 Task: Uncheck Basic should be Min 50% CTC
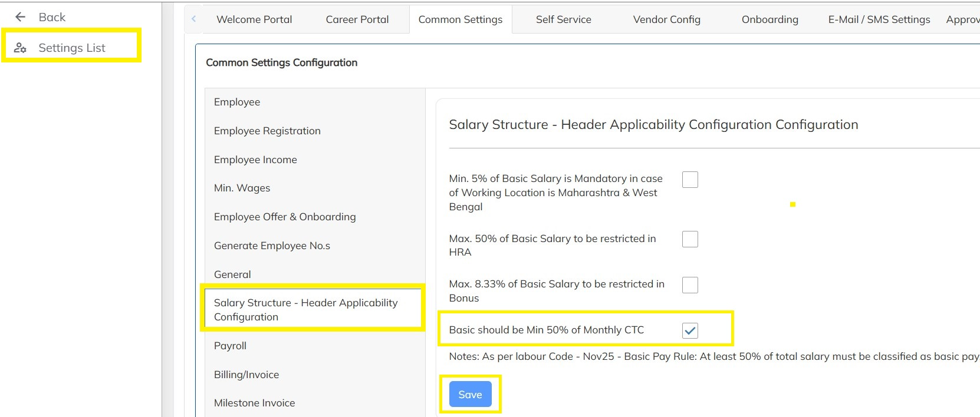pyautogui.click(x=690, y=330)
